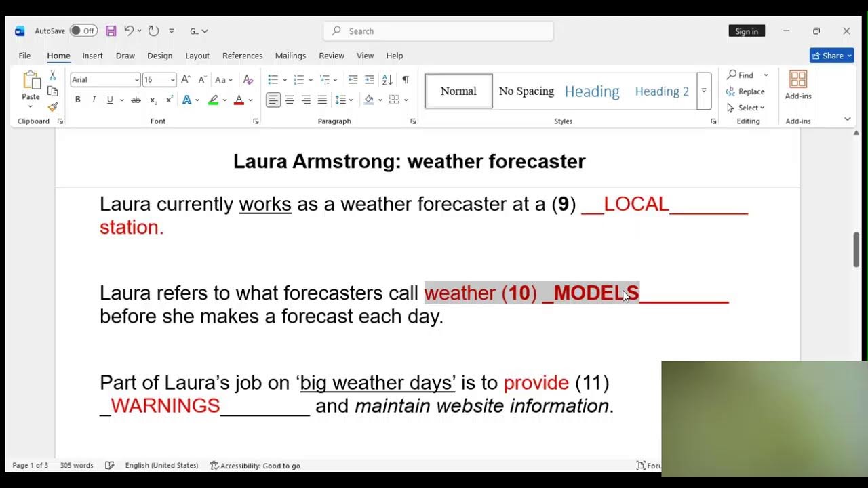Sort paragraph text A to Z

[387, 80]
